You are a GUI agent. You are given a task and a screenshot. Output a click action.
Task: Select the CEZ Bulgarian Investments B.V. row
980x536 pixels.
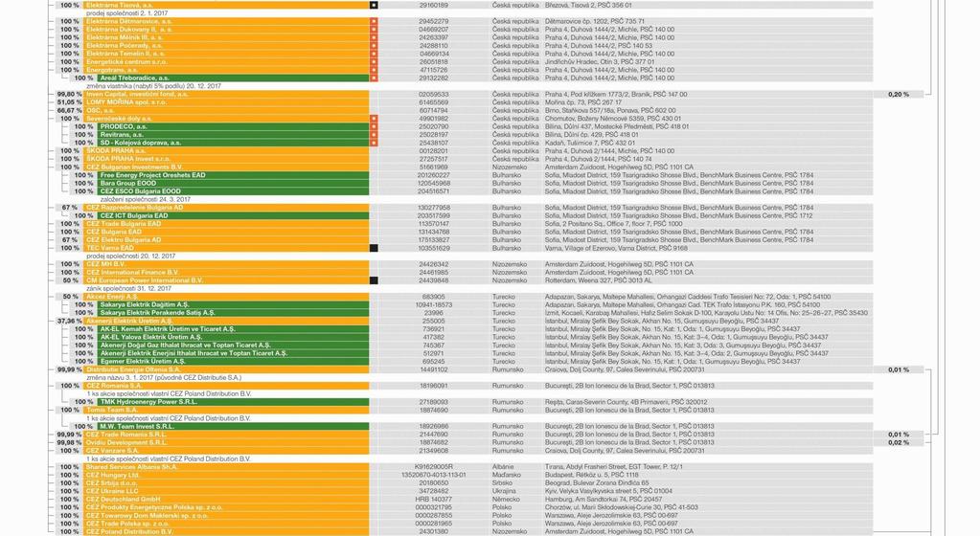[134, 167]
